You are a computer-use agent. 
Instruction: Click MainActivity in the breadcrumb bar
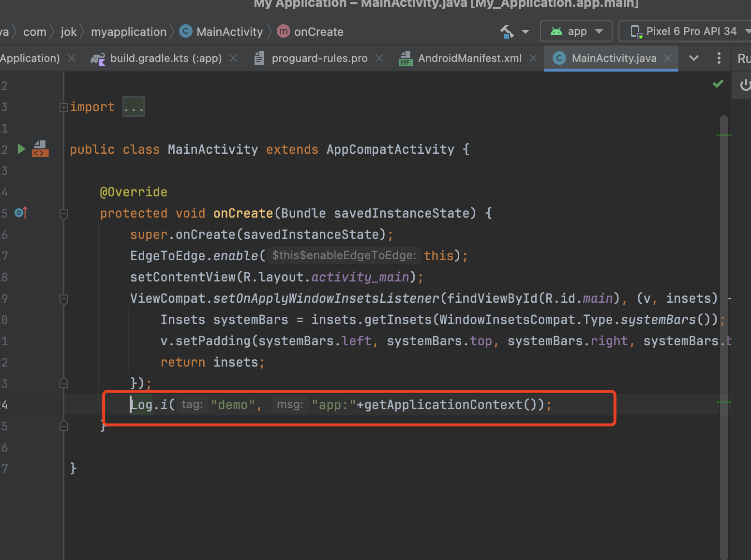pyautogui.click(x=229, y=32)
